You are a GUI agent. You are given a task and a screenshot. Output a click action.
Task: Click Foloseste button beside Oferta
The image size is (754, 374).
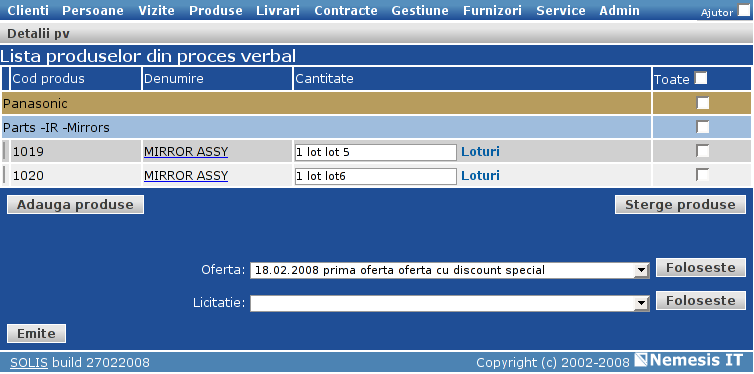point(701,268)
